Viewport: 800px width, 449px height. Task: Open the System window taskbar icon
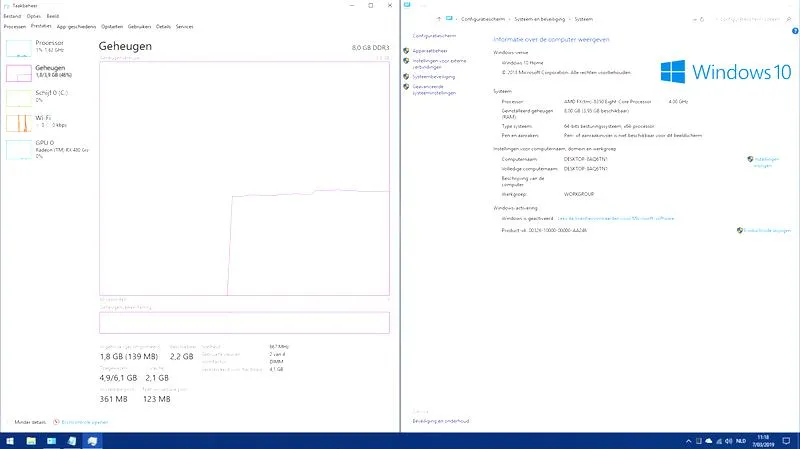pyautogui.click(x=52, y=441)
